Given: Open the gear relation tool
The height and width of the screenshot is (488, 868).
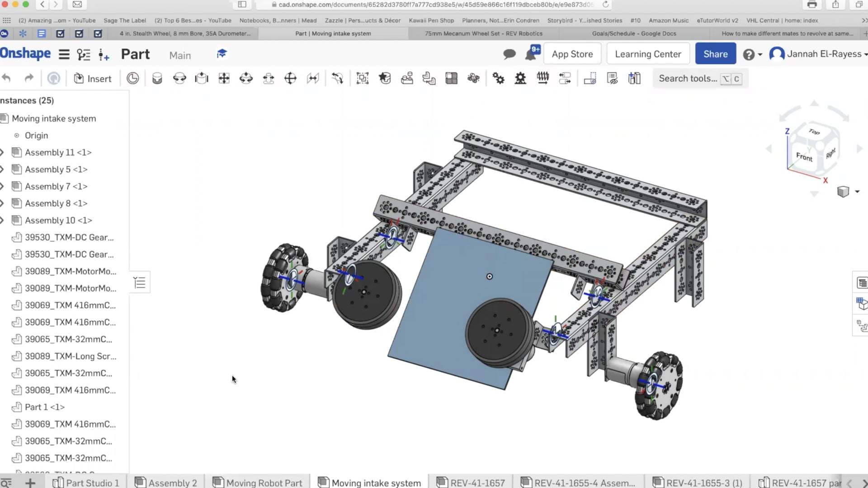Looking at the screenshot, I should [x=499, y=78].
